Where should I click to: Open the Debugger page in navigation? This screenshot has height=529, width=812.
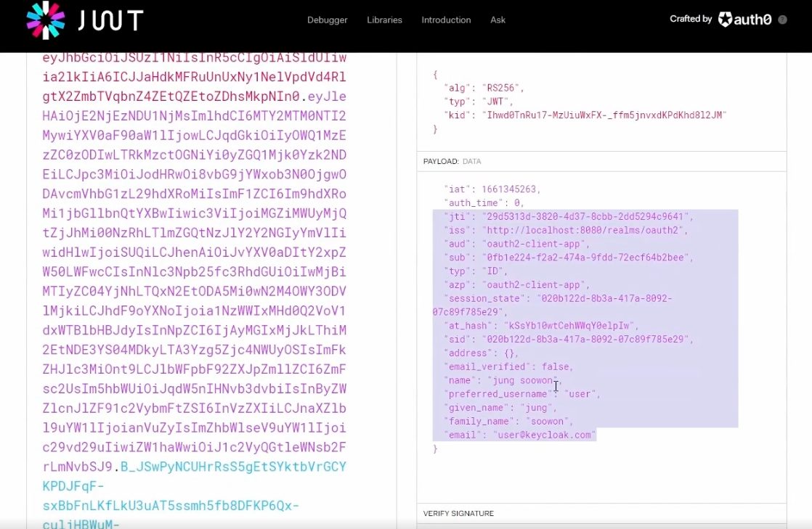(327, 20)
